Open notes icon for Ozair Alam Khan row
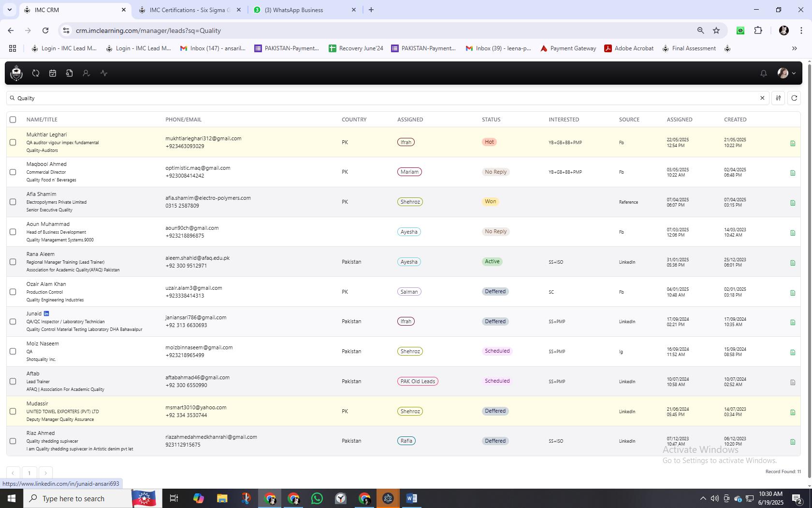812x508 pixels. (793, 293)
